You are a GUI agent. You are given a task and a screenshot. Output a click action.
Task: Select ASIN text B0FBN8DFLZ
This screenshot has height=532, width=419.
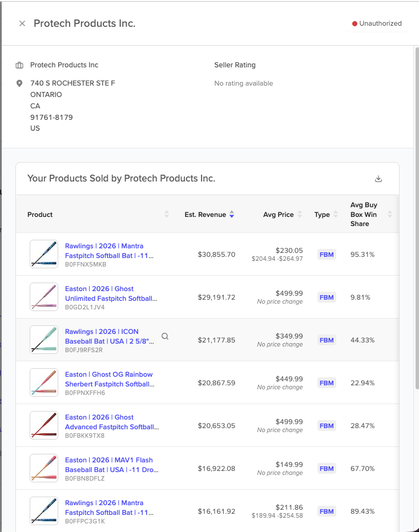click(x=85, y=478)
